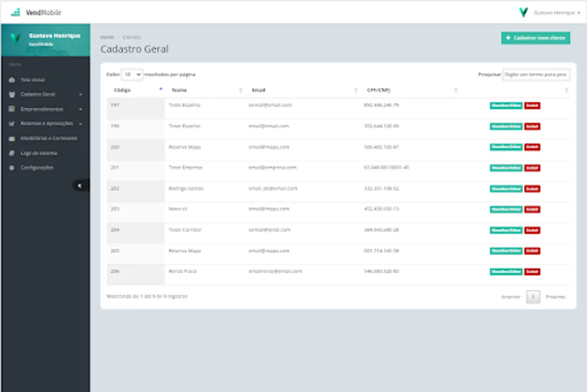Sort table by CPF/CNPJ column arrows
This screenshot has width=587, height=392.
(x=456, y=90)
